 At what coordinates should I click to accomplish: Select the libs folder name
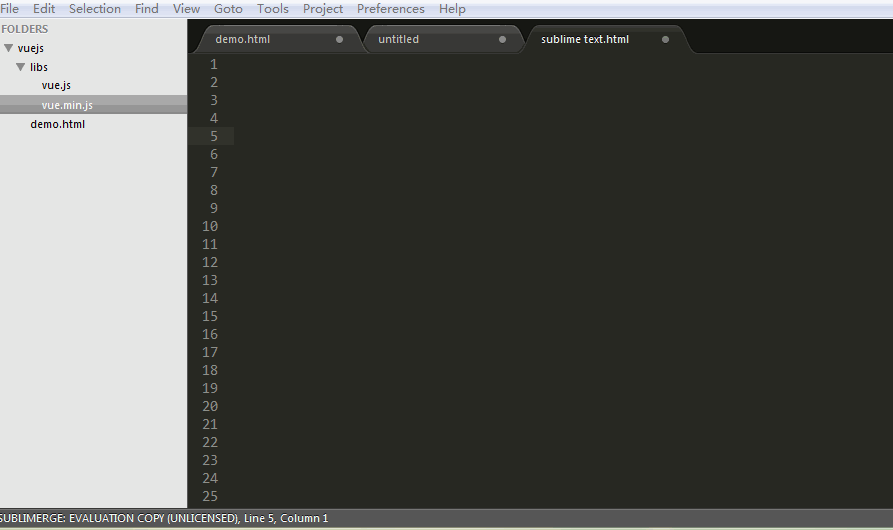point(39,67)
